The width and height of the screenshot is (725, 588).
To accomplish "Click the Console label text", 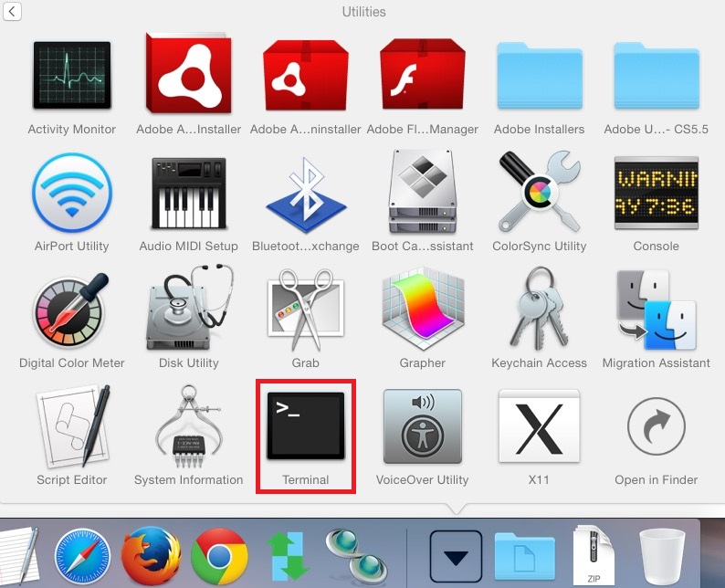I will tap(657, 246).
